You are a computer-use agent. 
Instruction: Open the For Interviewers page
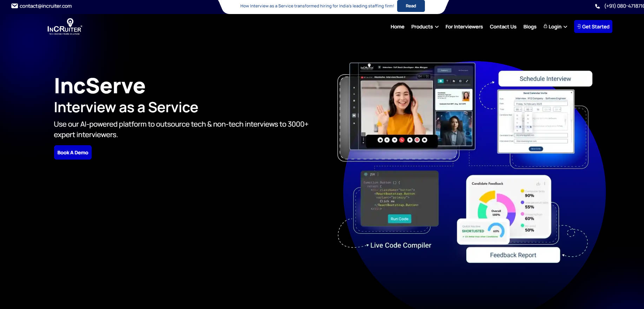point(464,27)
